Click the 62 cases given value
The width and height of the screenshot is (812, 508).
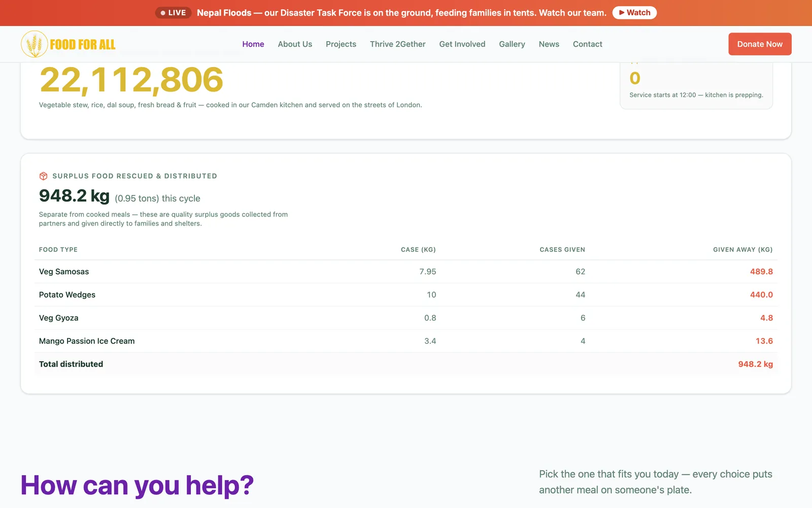(580, 272)
